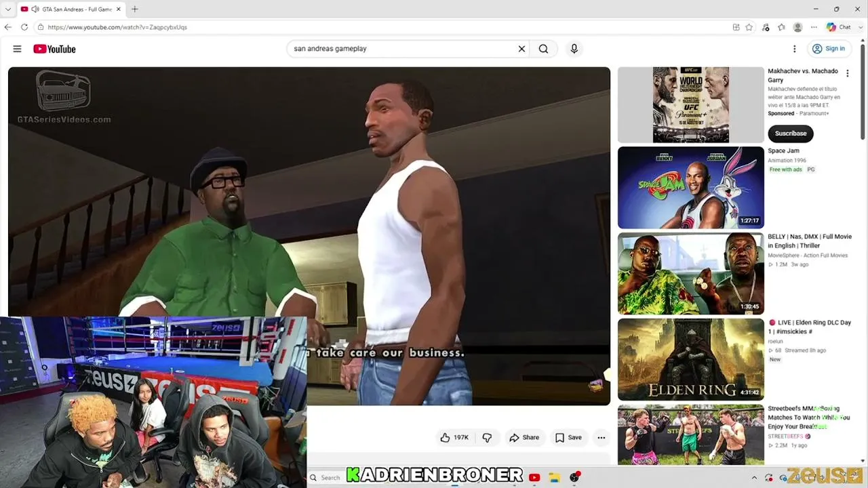Open YouTube settings three-dot menu
Image resolution: width=868 pixels, height=488 pixels.
795,49
